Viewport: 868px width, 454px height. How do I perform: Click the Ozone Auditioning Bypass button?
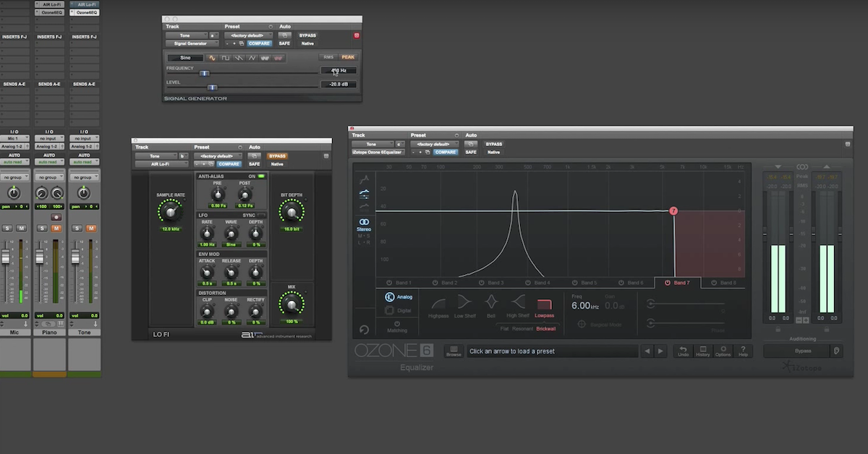point(796,351)
